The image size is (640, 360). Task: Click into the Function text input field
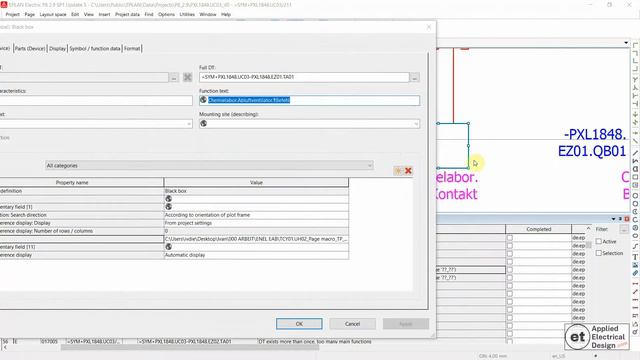[x=309, y=100]
